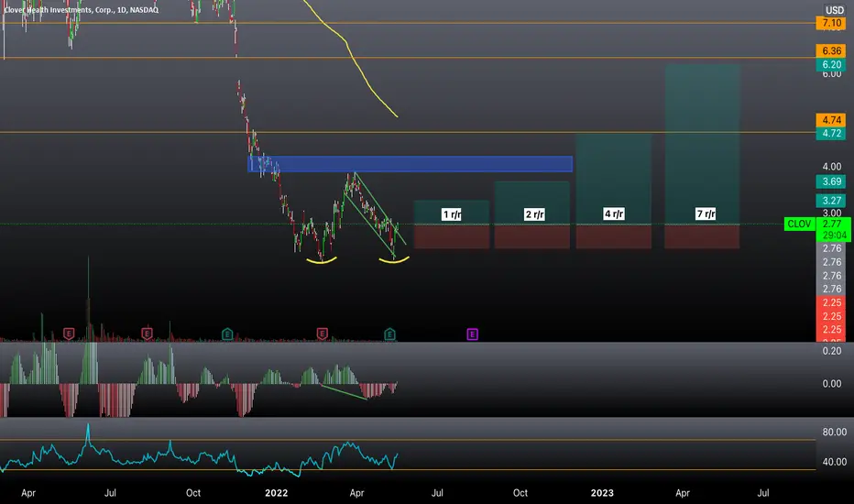
Task: Select the orange horizontal line at 4.74
Action: tap(408, 132)
